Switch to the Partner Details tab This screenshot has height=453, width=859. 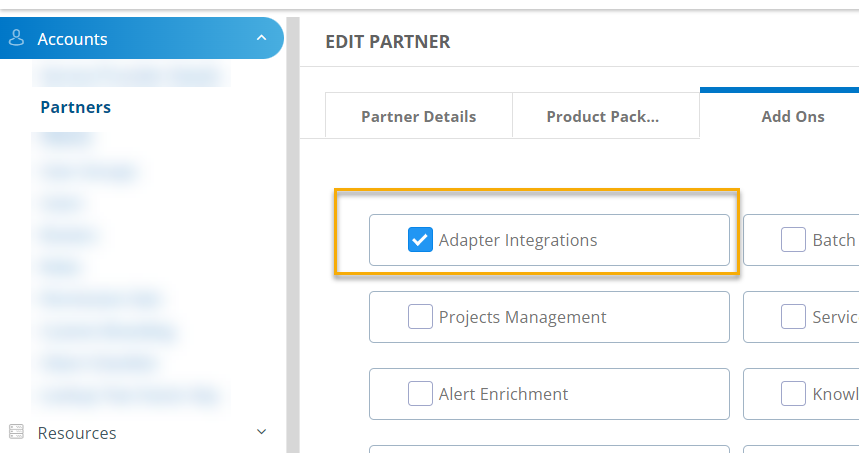419,116
